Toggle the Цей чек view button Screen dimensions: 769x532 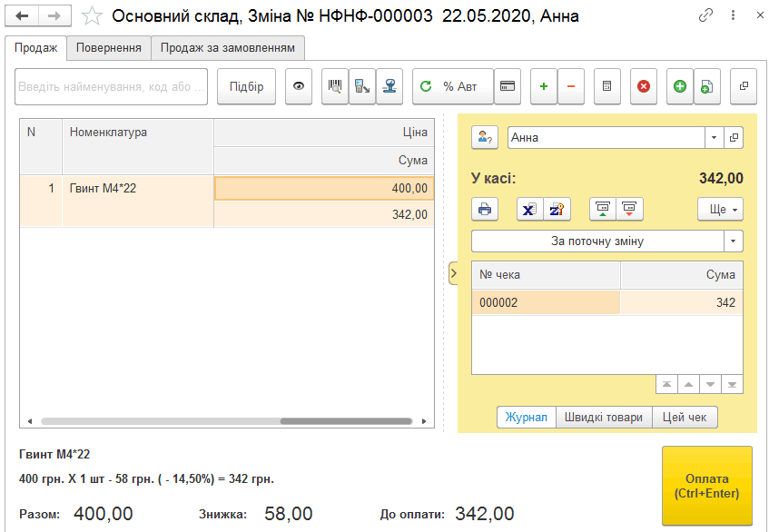[x=685, y=418]
